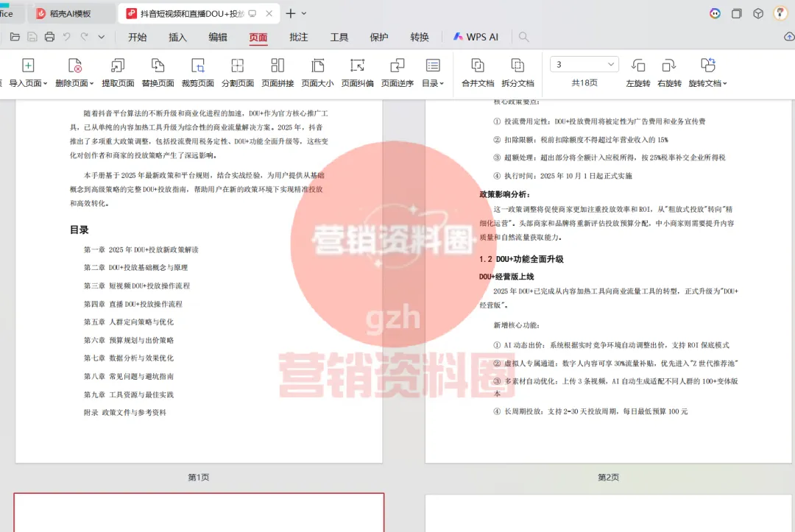
Task: Open the 保护 tab
Action: click(379, 37)
